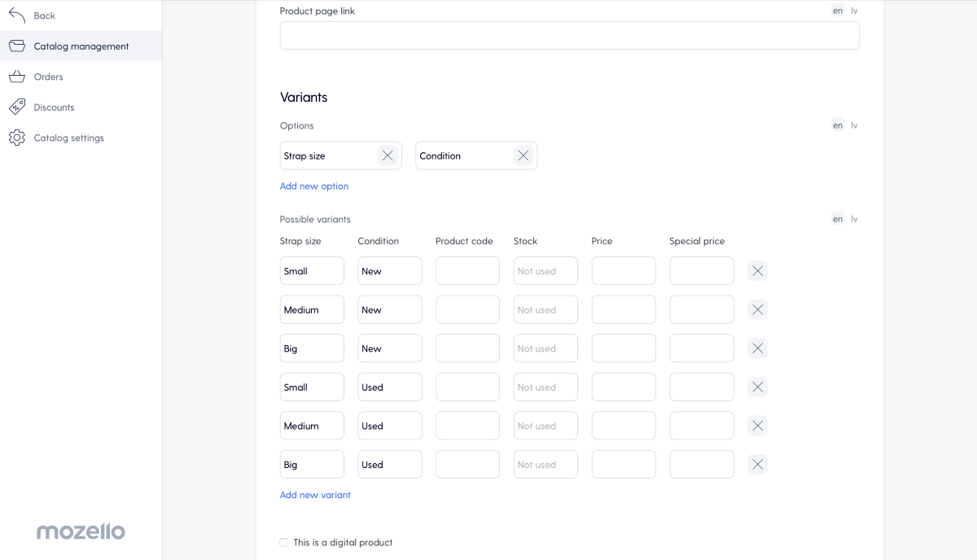This screenshot has width=977, height=560.
Task: Click the Price field for Small New
Action: point(624,271)
